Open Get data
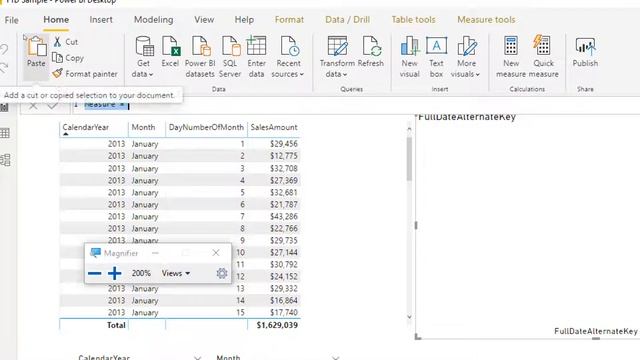 point(143,57)
